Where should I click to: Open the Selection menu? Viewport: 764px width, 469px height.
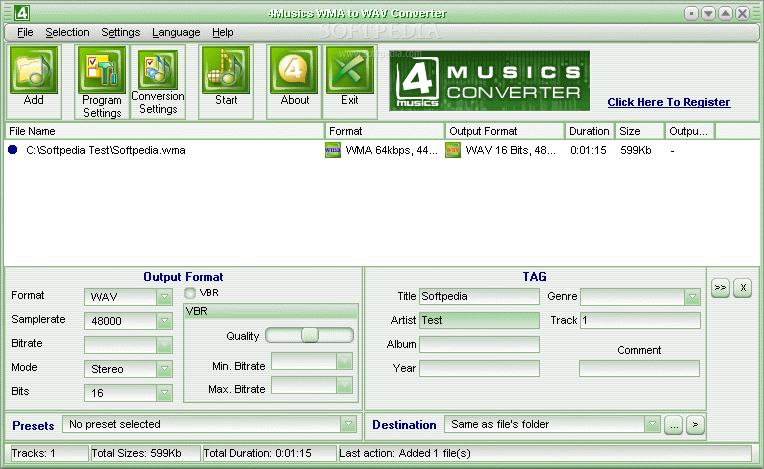click(67, 33)
